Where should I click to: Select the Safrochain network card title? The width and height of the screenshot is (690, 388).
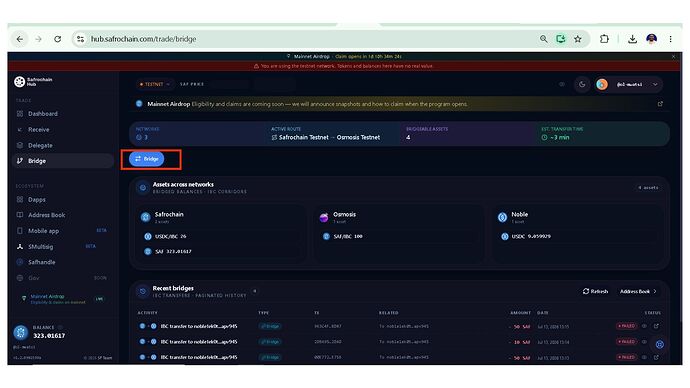click(x=169, y=214)
